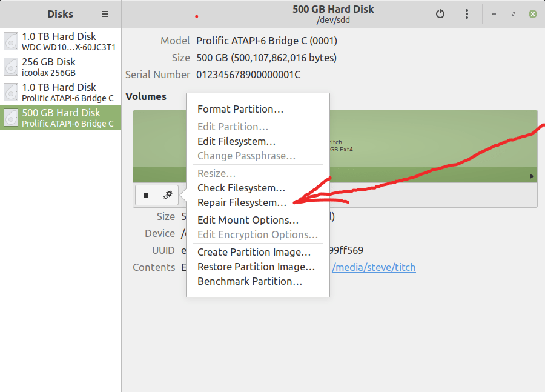
Task: Unmount the partition with the square icon
Action: pyautogui.click(x=145, y=194)
